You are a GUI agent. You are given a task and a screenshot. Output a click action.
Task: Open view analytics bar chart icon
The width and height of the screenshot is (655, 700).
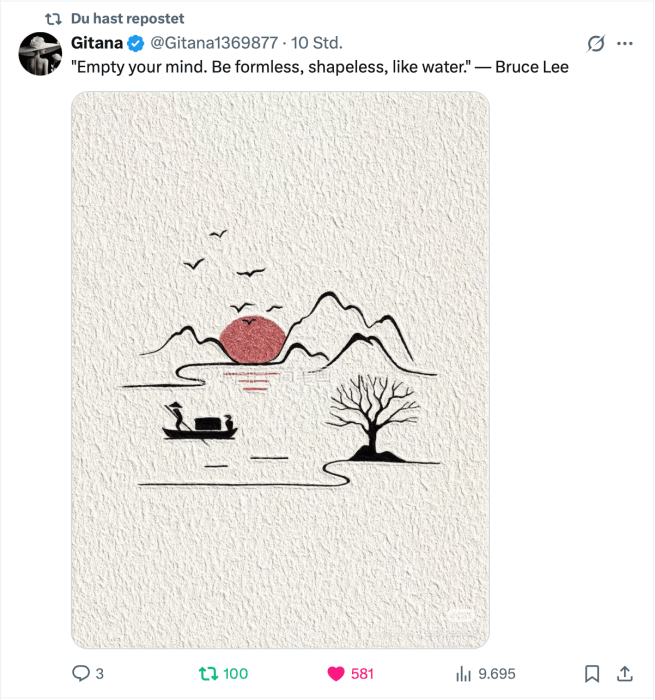[463, 674]
